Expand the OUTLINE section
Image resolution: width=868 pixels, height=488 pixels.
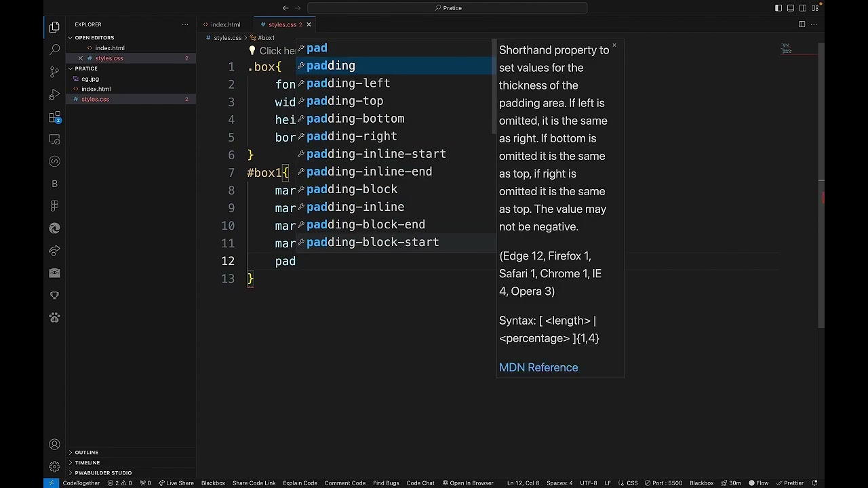point(87,452)
